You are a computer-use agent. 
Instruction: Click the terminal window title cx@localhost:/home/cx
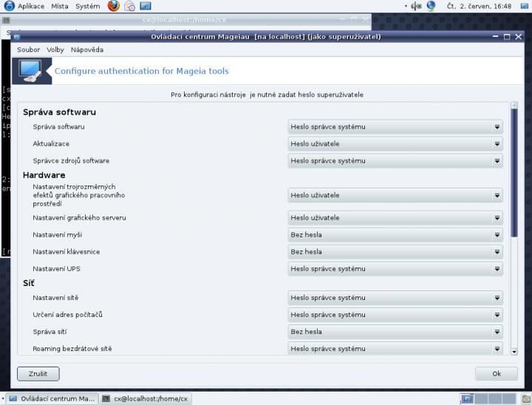pos(184,20)
